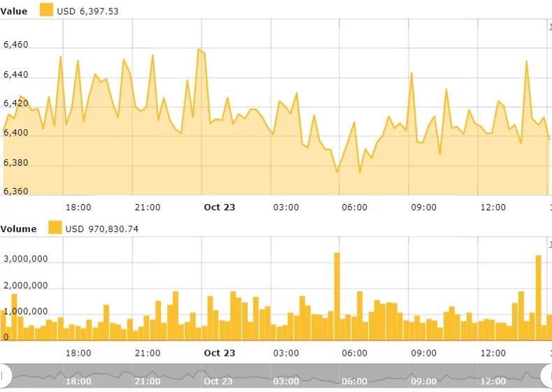Click the 6,360 y-axis label
The height and width of the screenshot is (392, 552).
point(16,191)
